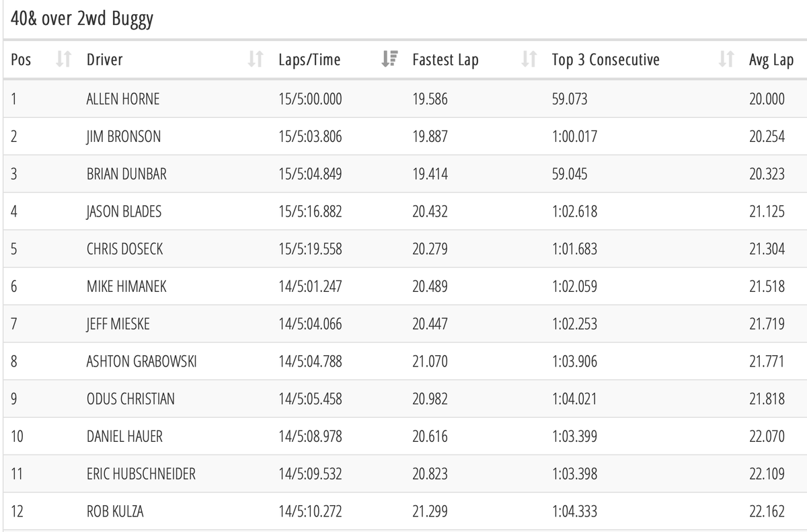The image size is (807, 532).
Task: Click CHRIS DOSECK's fastest lap 20.279
Action: click(x=430, y=250)
